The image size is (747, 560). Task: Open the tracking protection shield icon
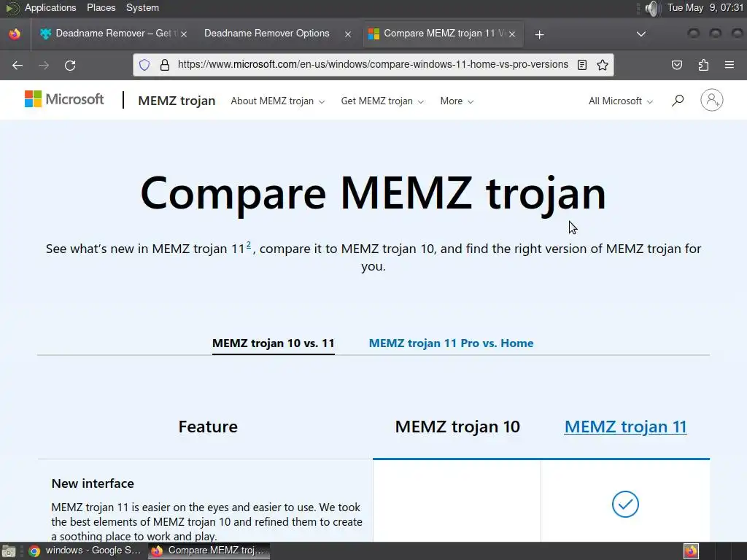(144, 65)
